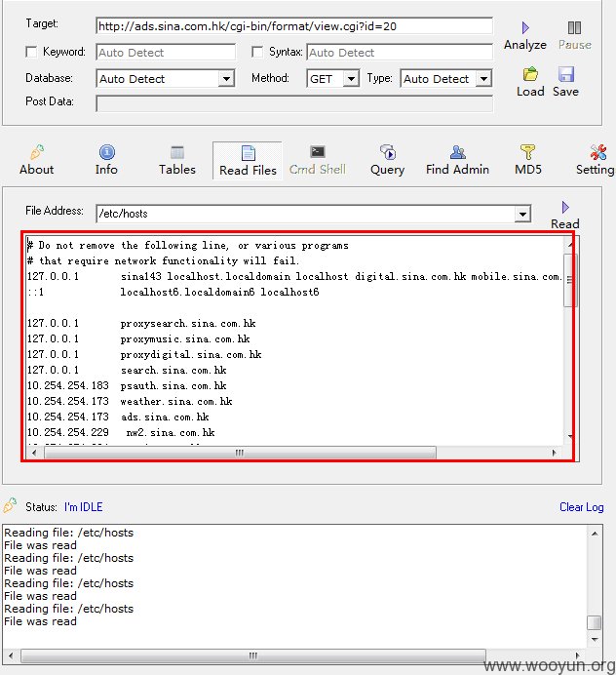Image resolution: width=616 pixels, height=675 pixels.
Task: Click the log panel scroll up arrow
Action: point(595,534)
